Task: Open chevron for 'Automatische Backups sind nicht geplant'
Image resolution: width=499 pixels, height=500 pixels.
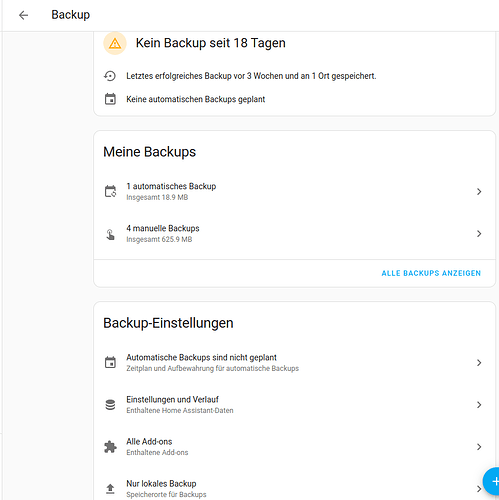Action: [479, 363]
